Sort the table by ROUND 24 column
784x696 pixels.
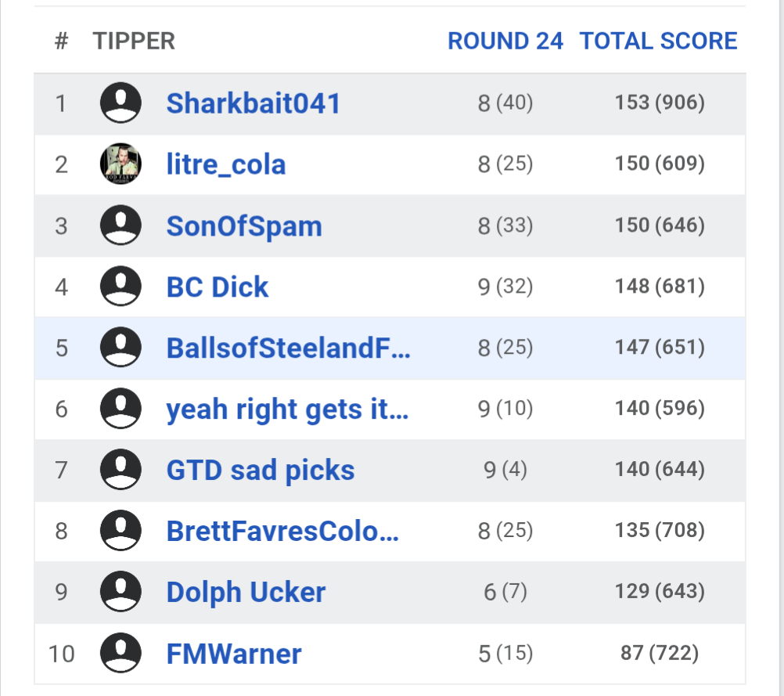(505, 41)
